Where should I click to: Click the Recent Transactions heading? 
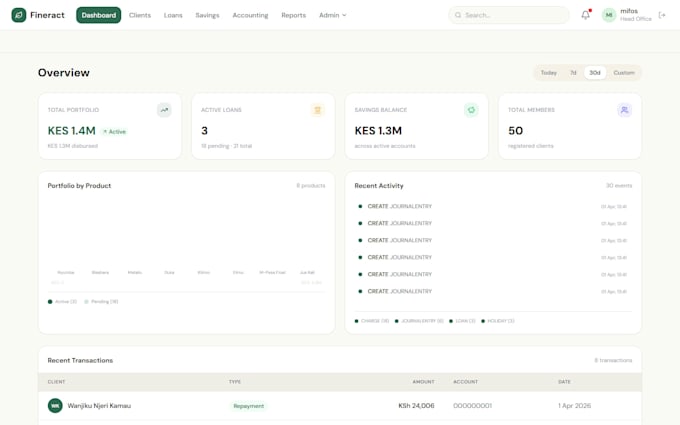click(x=80, y=360)
